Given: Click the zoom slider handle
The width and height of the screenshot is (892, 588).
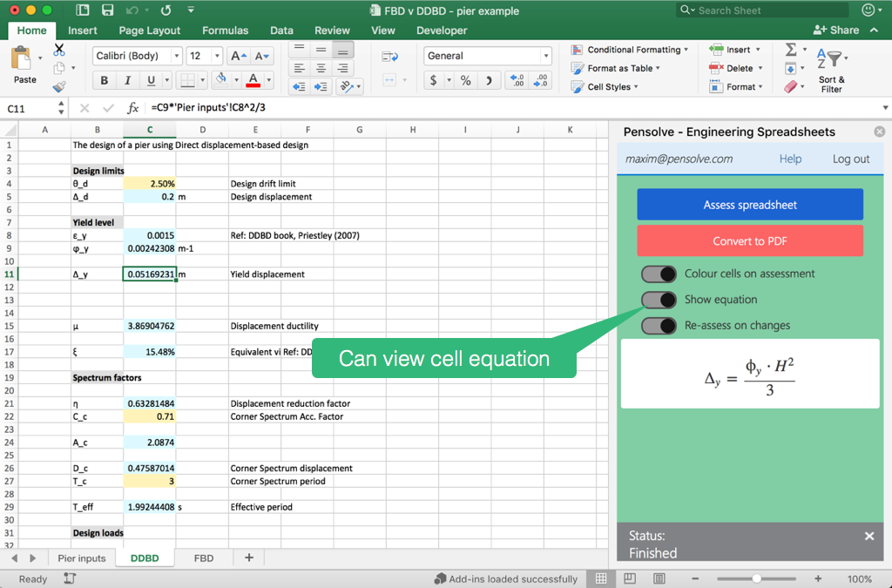Looking at the screenshot, I should (x=756, y=579).
